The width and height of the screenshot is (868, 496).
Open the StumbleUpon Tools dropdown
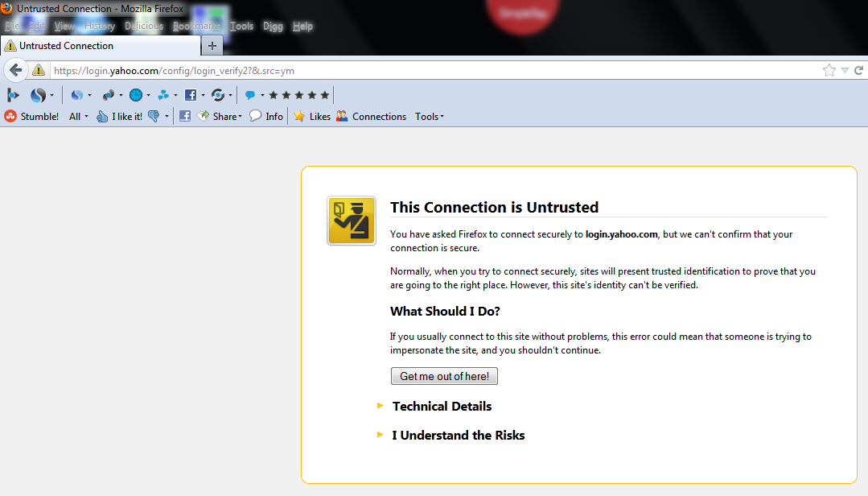tap(430, 117)
